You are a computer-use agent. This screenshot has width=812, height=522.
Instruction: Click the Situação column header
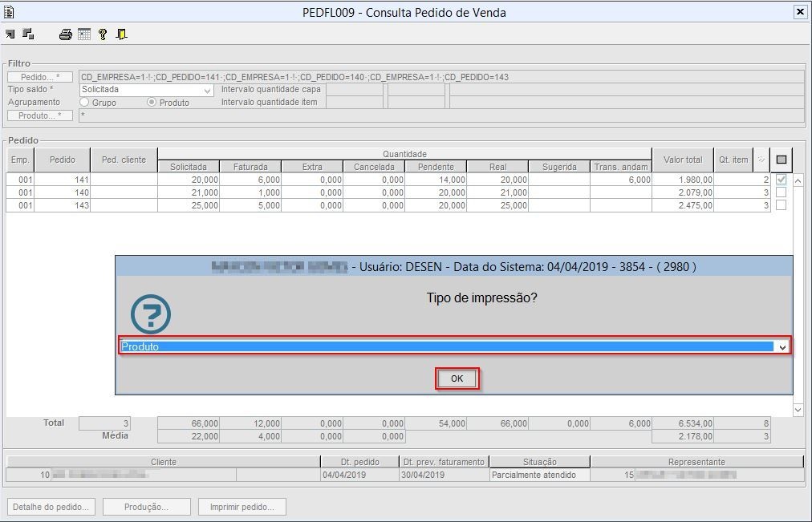tap(540, 462)
